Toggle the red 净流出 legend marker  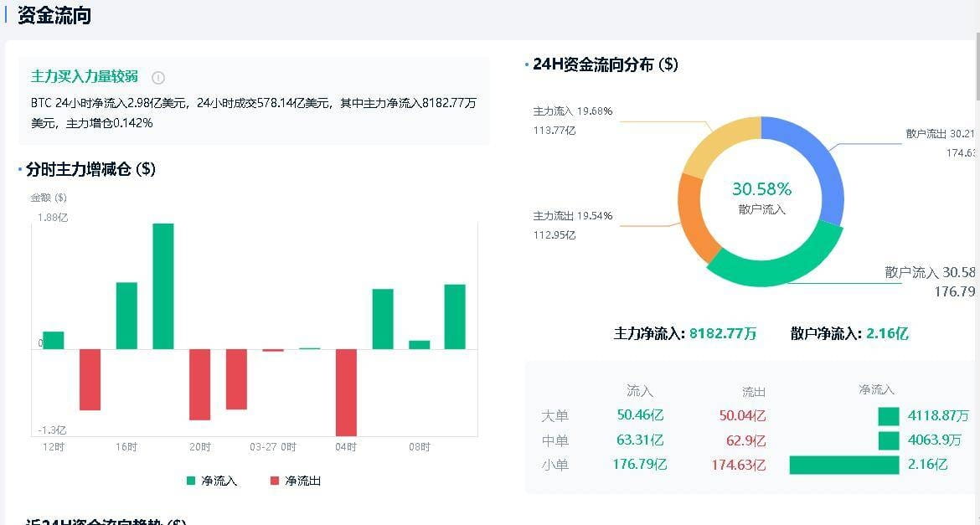click(275, 481)
